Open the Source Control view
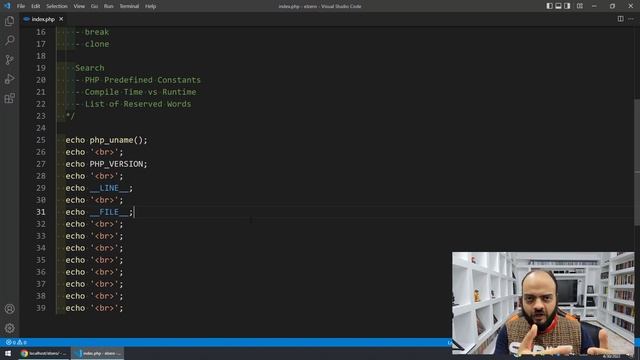The image size is (640, 360). (9, 60)
